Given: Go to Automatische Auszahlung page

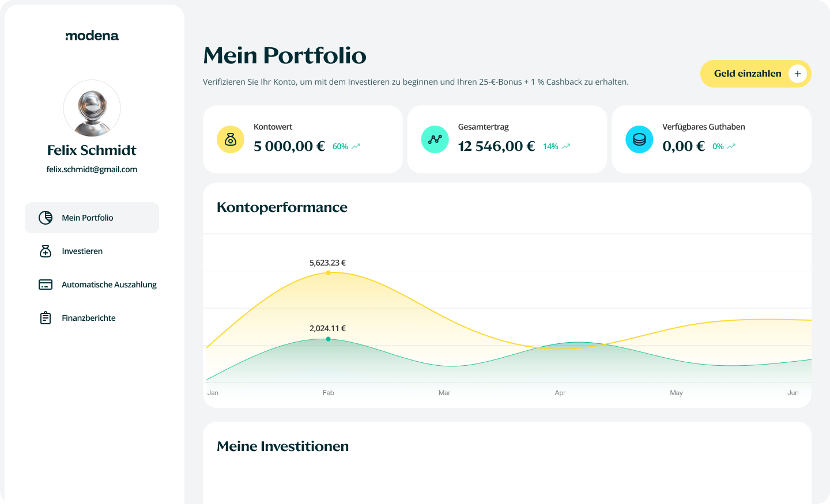Looking at the screenshot, I should click(x=109, y=285).
